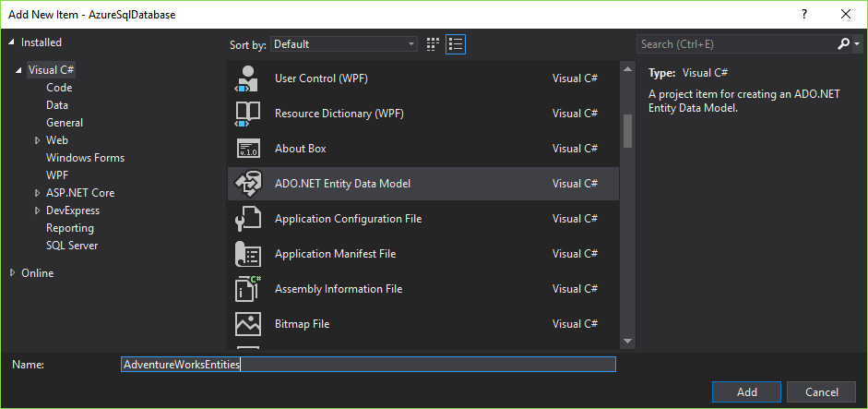This screenshot has height=409, width=868.
Task: Click the ASP.NET Core tree label
Action: pyautogui.click(x=80, y=193)
